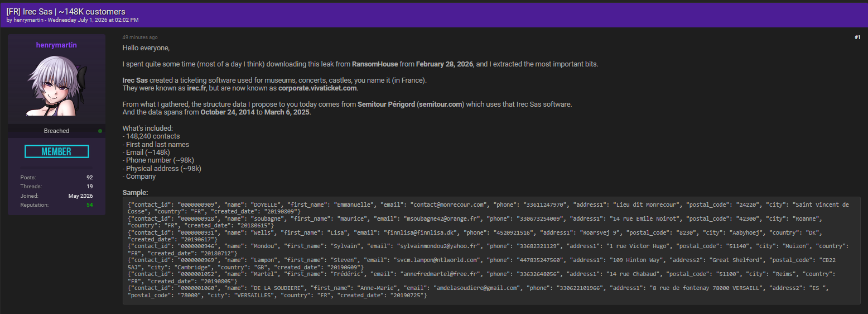Screen dimensions: 868x314
Task: Click the '- Phone number (~98k)' line
Action: click(x=158, y=160)
